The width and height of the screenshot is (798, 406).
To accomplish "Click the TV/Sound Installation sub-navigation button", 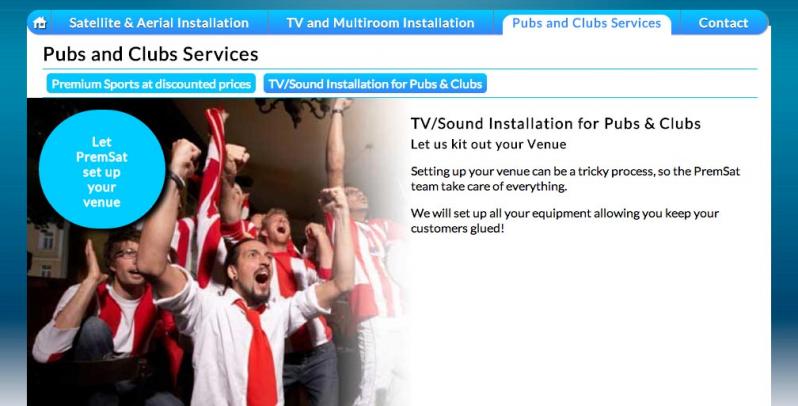I will click(375, 84).
